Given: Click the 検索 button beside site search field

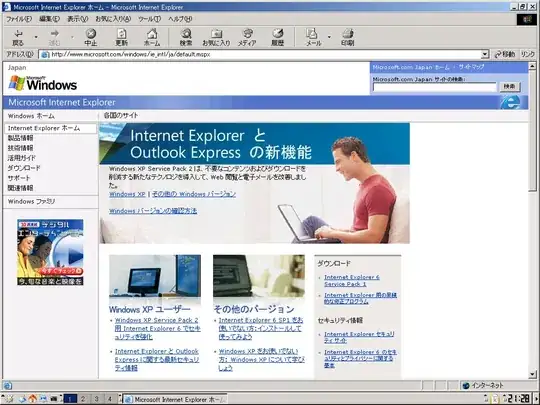Looking at the screenshot, I should 510,86.
